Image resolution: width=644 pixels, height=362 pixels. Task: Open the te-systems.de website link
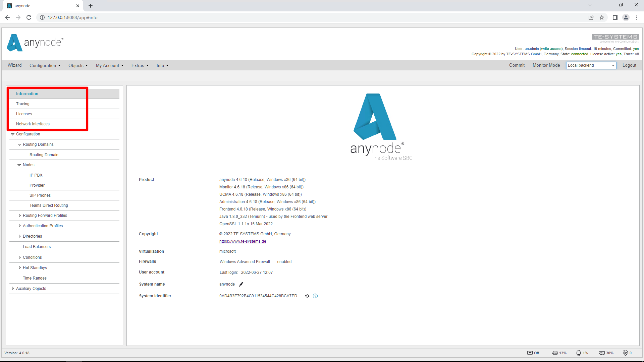[x=243, y=241]
